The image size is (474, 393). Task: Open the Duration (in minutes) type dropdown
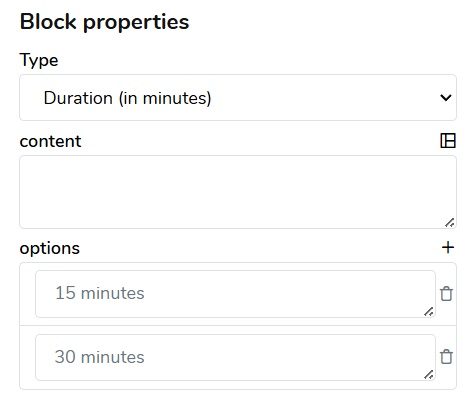238,98
